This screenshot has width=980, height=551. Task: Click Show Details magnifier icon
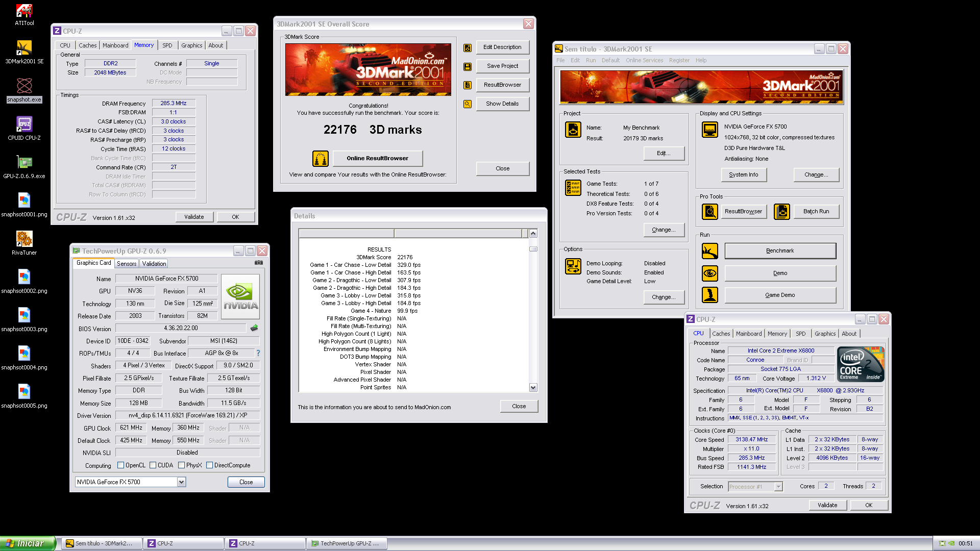(468, 104)
